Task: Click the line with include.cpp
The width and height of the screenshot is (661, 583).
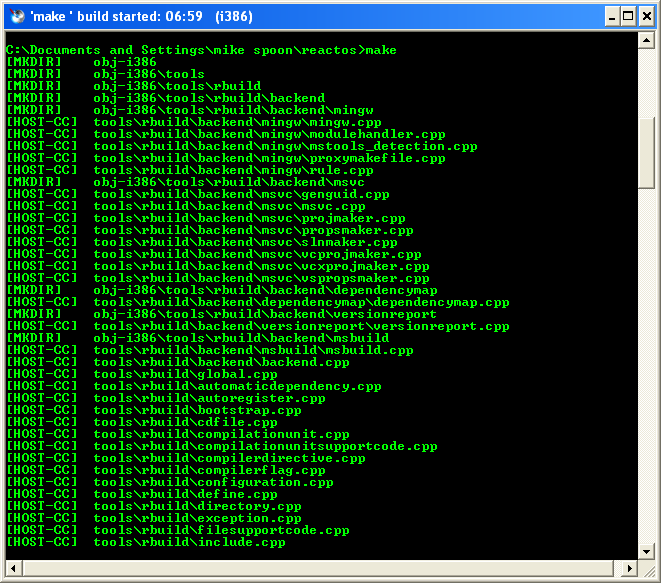Action: pos(146,543)
